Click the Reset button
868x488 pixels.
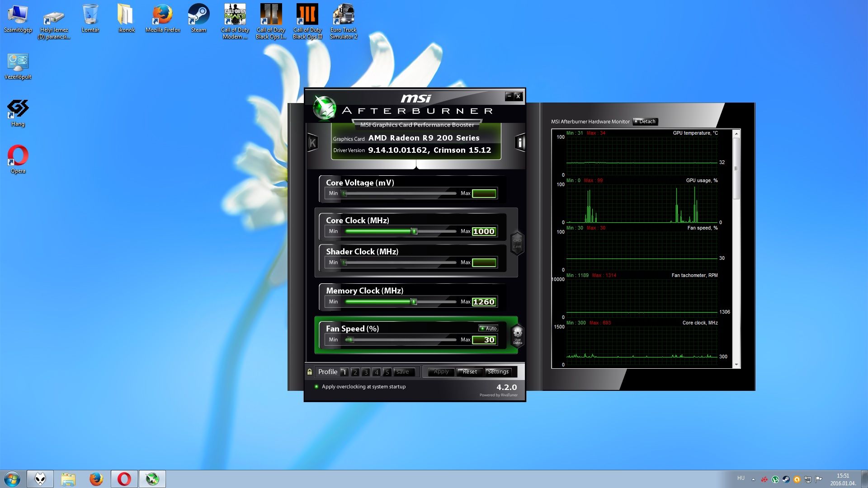point(470,372)
